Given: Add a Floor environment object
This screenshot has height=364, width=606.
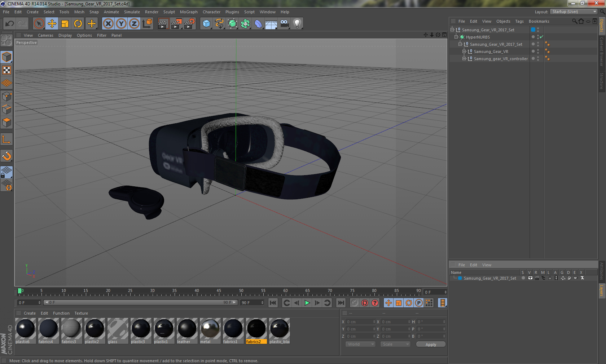Looking at the screenshot, I should 271,24.
